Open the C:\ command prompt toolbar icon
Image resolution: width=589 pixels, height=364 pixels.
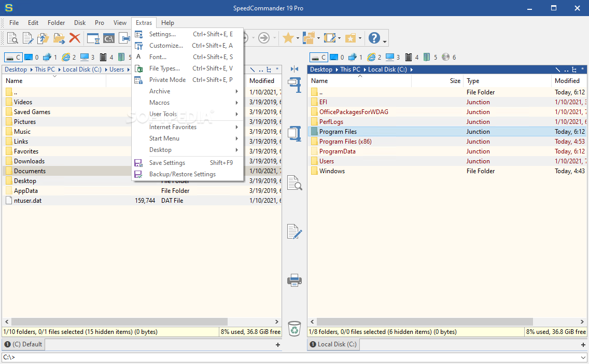coord(109,38)
